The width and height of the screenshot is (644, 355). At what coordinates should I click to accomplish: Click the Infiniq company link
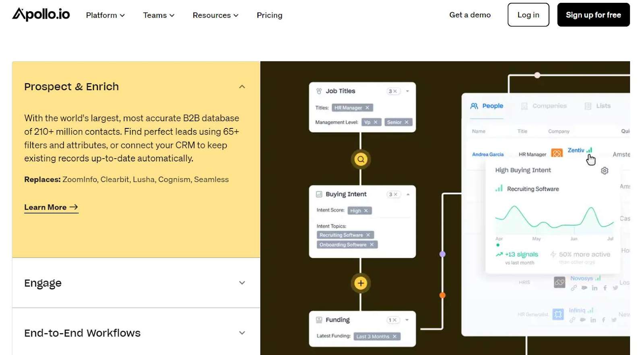pos(577,310)
